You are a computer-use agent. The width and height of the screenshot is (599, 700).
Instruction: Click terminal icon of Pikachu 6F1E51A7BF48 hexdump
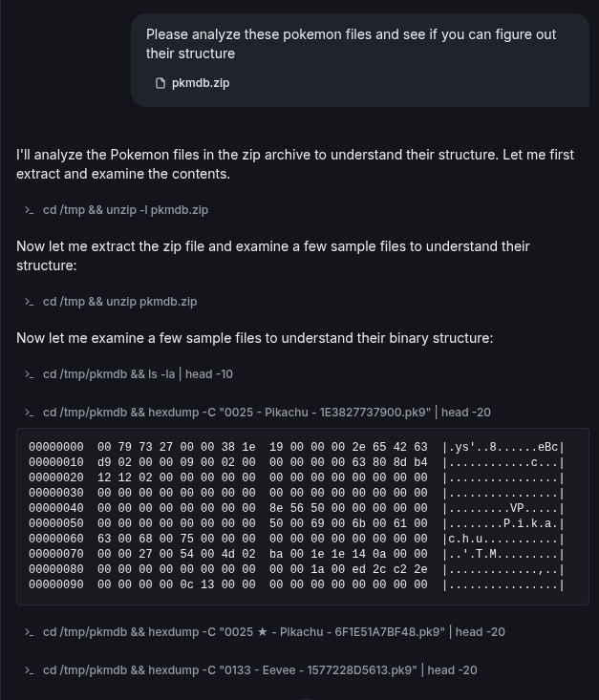click(30, 632)
